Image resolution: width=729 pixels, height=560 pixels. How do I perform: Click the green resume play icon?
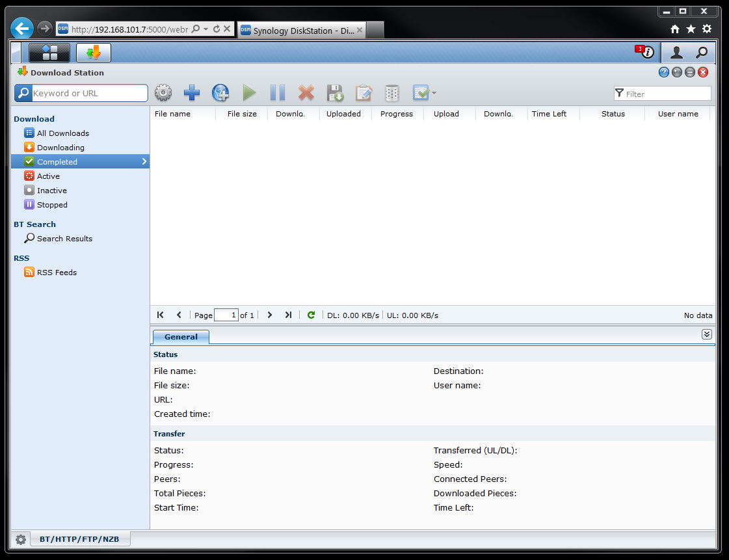coord(249,93)
